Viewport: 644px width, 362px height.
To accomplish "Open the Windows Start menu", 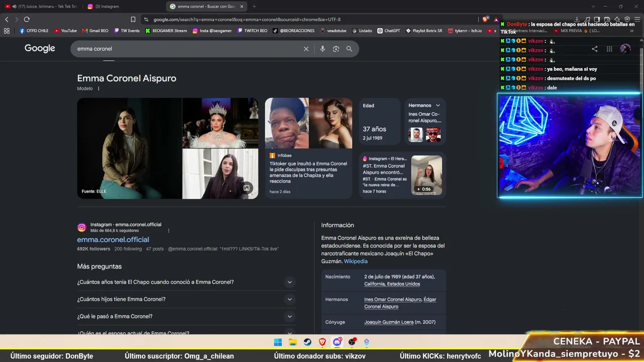I will tap(278, 342).
